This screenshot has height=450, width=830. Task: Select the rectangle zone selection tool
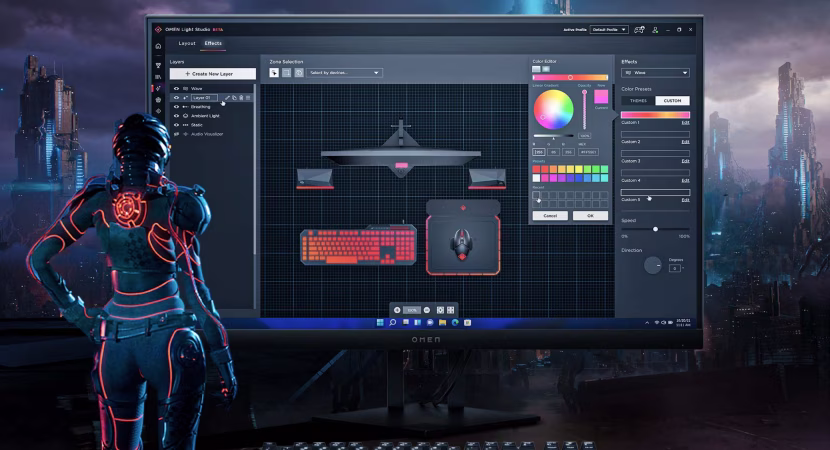point(286,73)
